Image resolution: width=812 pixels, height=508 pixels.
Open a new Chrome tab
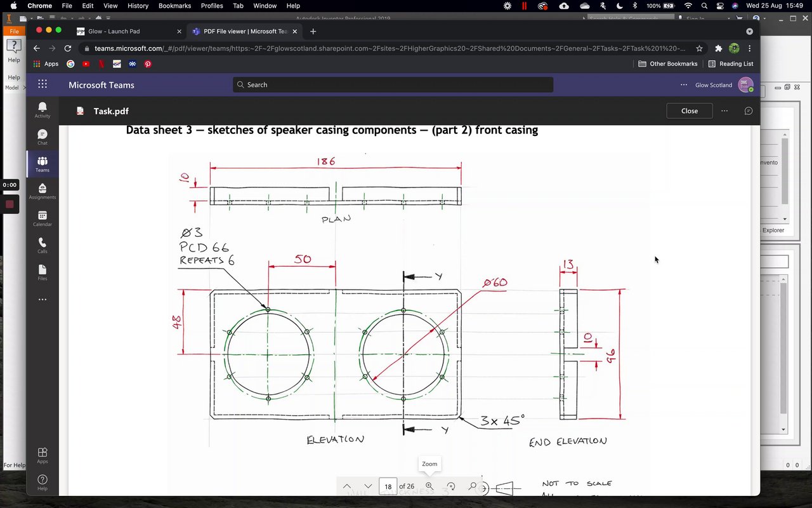313,31
